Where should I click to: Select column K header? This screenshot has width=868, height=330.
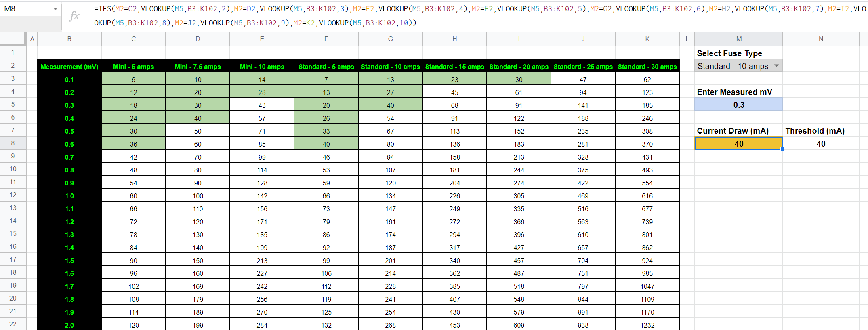click(647, 39)
